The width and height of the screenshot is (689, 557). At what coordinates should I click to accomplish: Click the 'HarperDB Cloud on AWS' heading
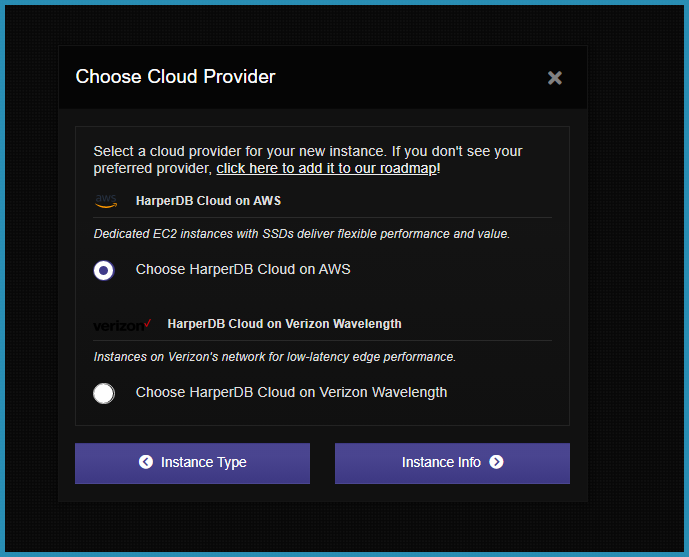point(208,201)
